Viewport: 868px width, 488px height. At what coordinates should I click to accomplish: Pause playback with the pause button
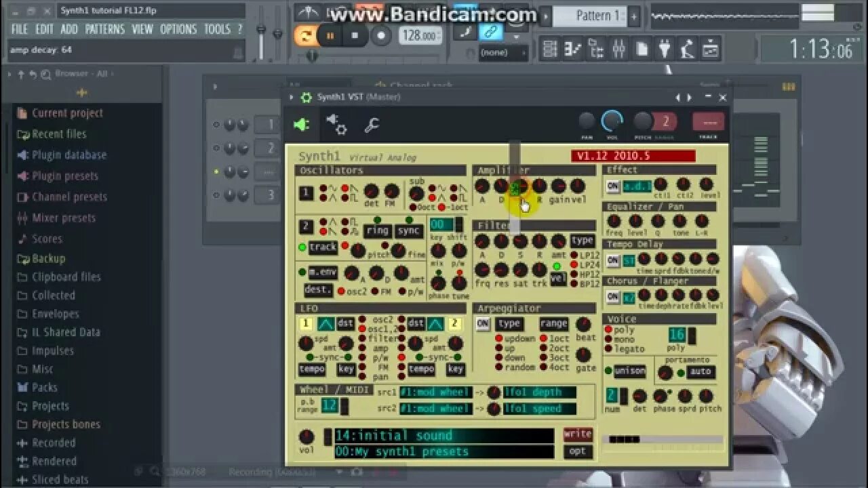[x=330, y=36]
